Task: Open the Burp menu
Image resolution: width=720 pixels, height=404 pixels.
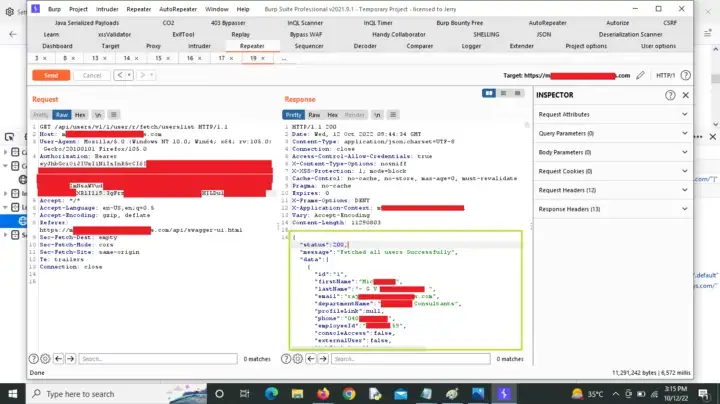Action: click(54, 9)
